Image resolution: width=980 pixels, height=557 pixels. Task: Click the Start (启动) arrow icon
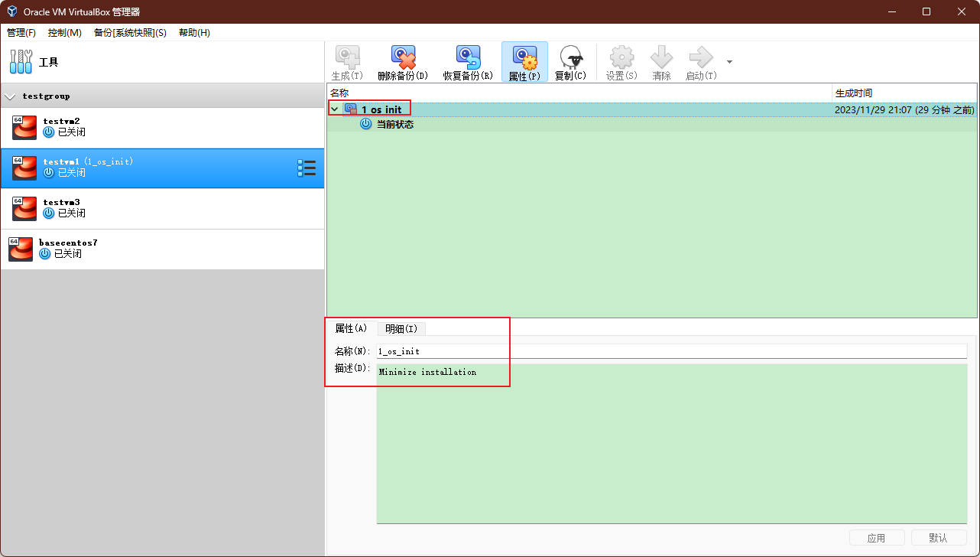(701, 57)
